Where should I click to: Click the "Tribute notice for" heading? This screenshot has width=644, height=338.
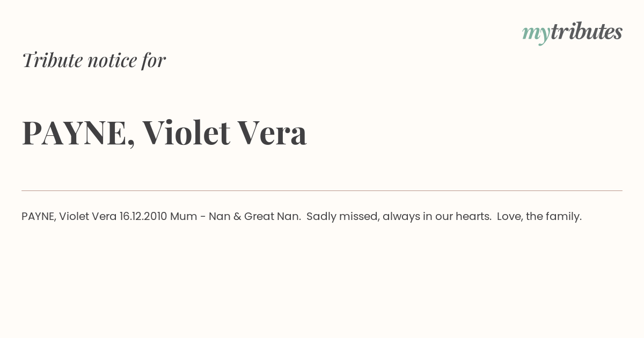[x=94, y=60]
